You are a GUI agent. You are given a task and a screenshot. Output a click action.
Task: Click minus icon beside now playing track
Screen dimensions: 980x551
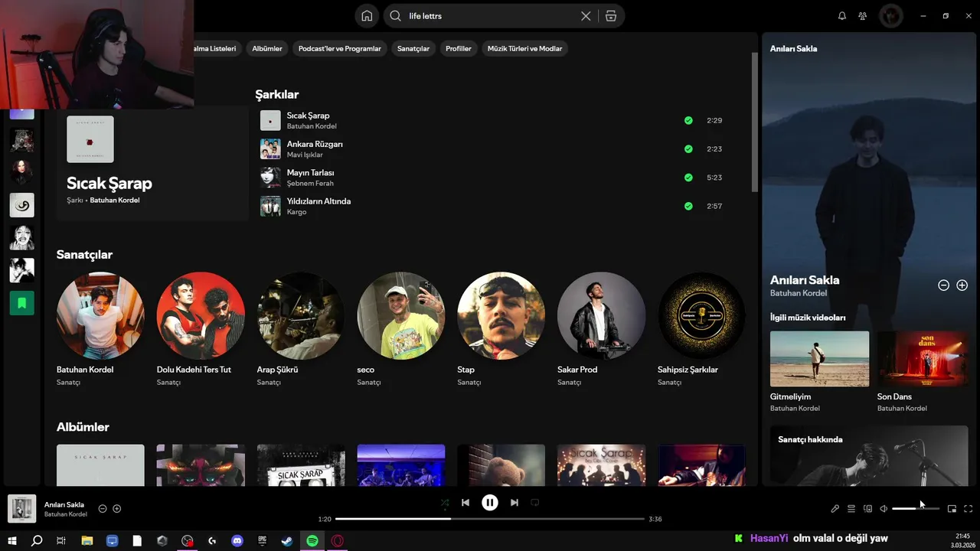(x=103, y=509)
